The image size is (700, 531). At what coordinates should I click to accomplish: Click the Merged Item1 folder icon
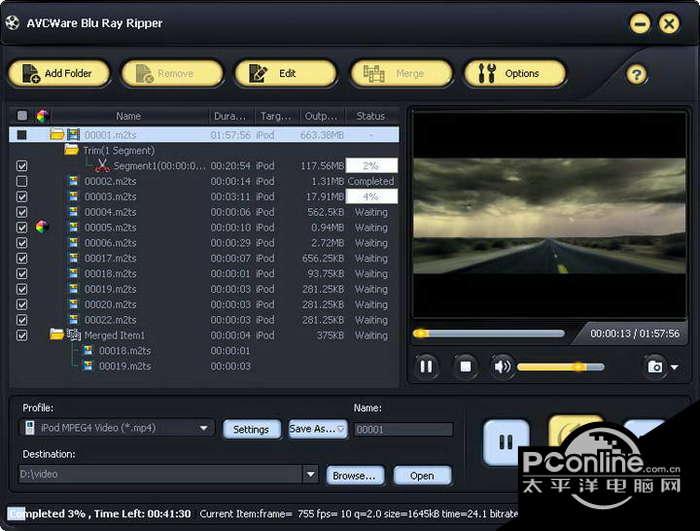[x=57, y=334]
